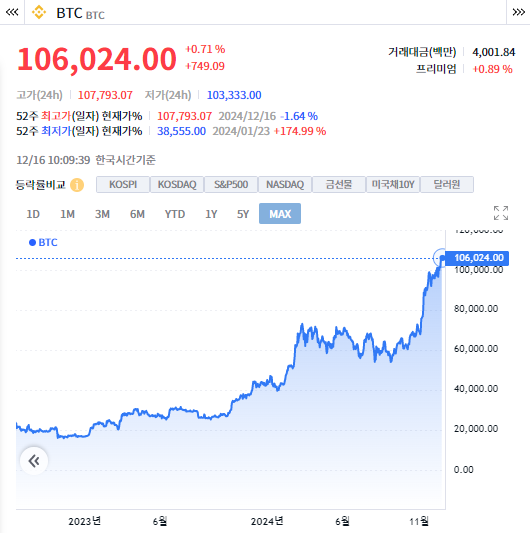530x533 pixels.
Task: Select the 5Y chart range
Action: pyautogui.click(x=243, y=214)
